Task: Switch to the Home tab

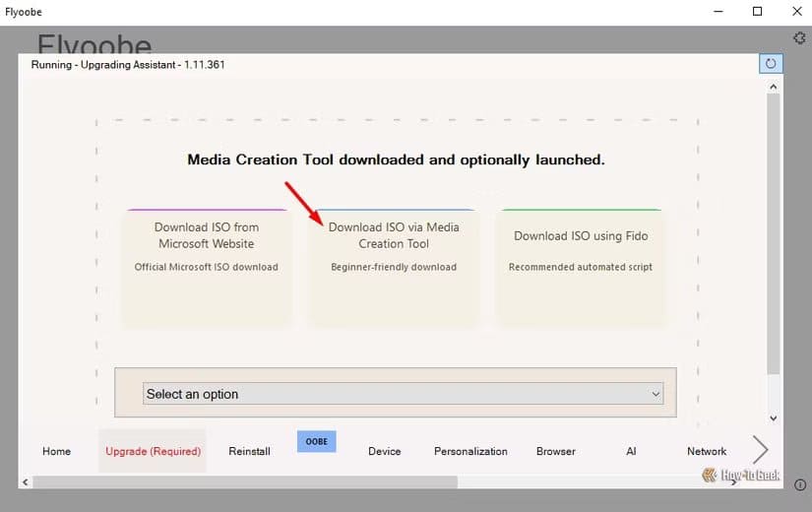Action: tap(56, 451)
